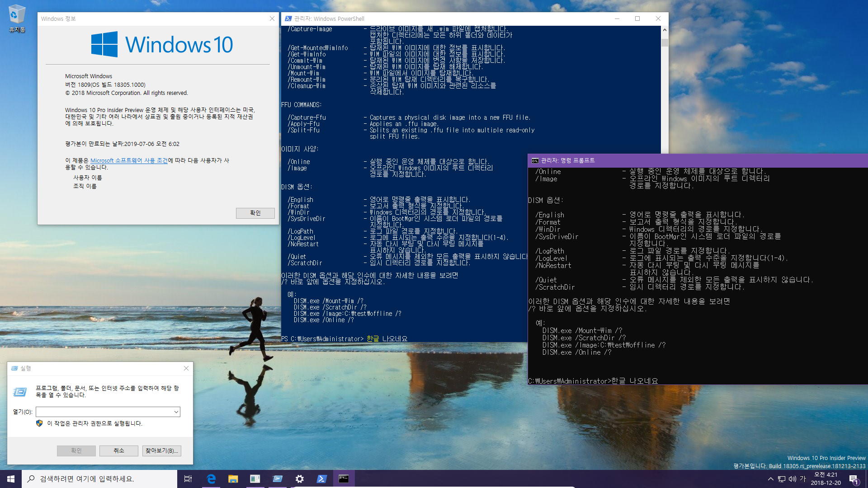Open File Explorer from the taskbar
This screenshot has width=868, height=488.
(x=233, y=479)
